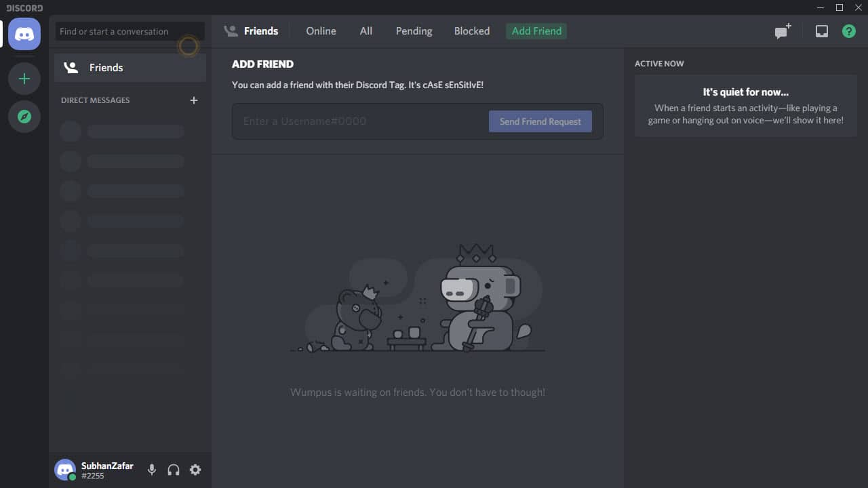Create a new DM with the message icon
This screenshot has width=868, height=488.
[x=782, y=30]
